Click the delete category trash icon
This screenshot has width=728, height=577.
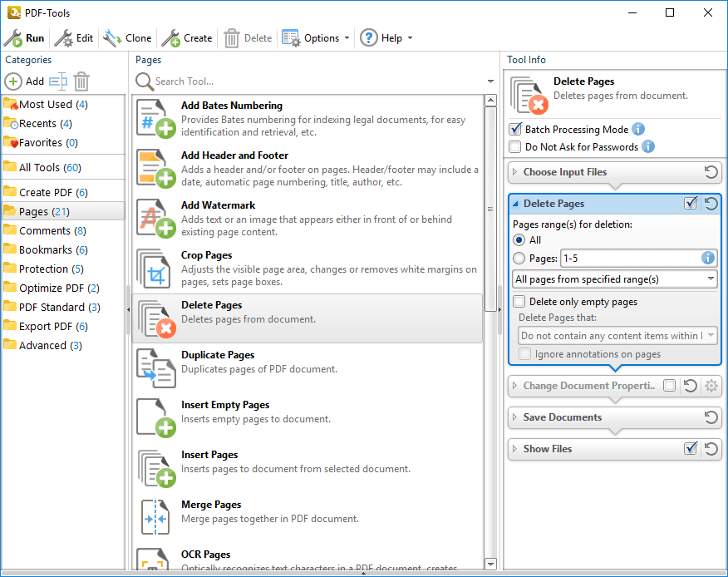click(x=81, y=81)
